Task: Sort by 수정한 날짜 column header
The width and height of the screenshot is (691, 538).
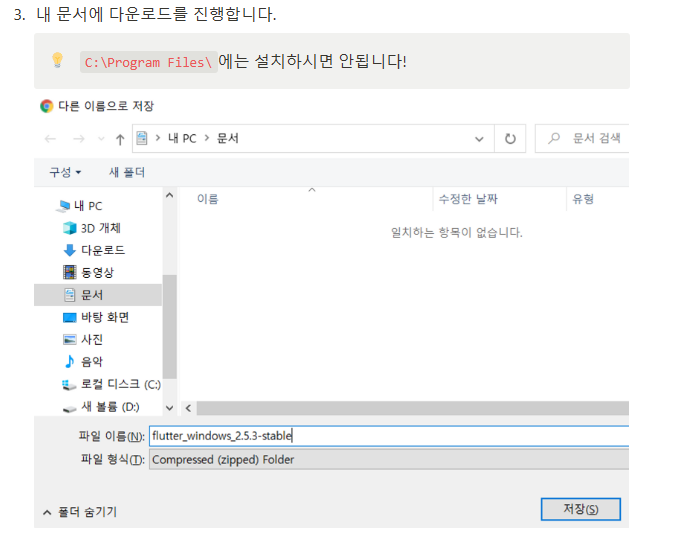Action: (468, 199)
